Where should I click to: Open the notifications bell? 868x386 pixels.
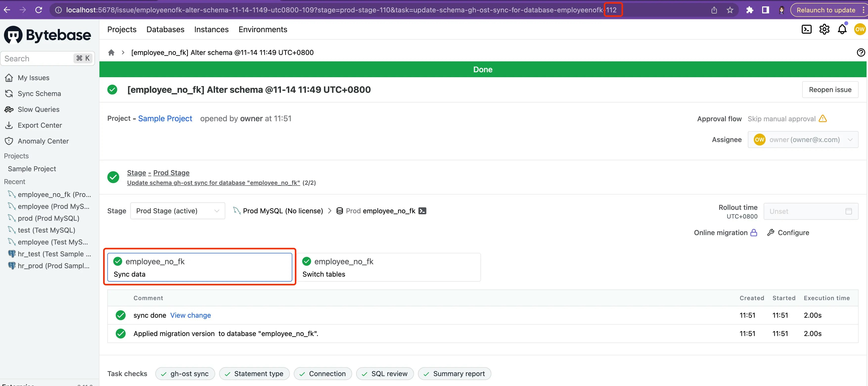(x=842, y=29)
